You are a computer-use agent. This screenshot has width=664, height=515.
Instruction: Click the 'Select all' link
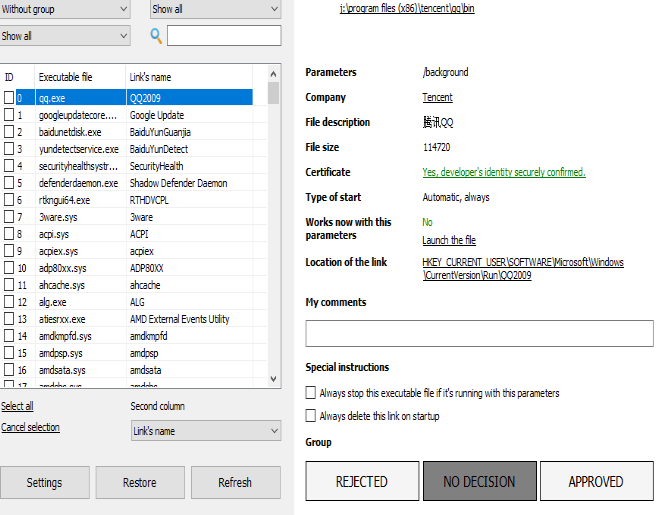[17, 406]
